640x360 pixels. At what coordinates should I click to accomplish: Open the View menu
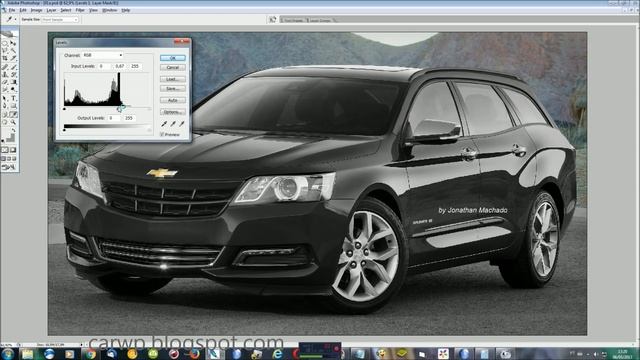tap(93, 10)
